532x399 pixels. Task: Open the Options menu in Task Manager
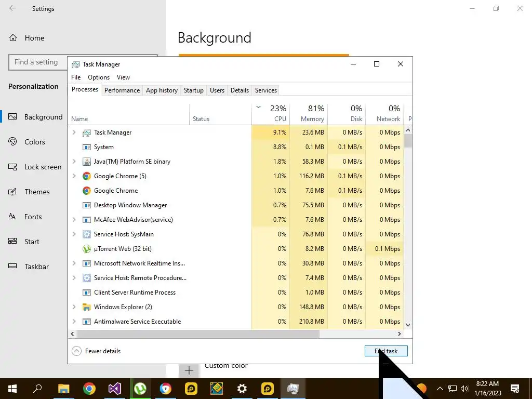tap(99, 77)
